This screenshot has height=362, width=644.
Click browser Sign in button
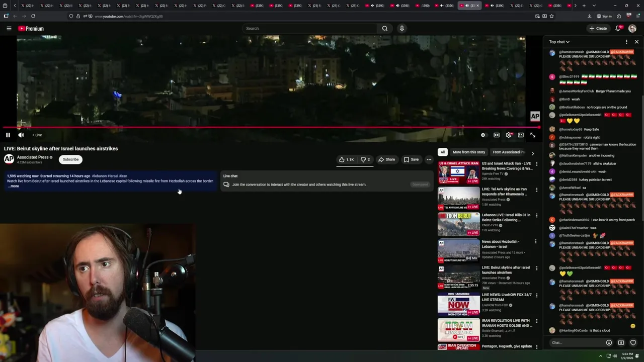tap(604, 16)
